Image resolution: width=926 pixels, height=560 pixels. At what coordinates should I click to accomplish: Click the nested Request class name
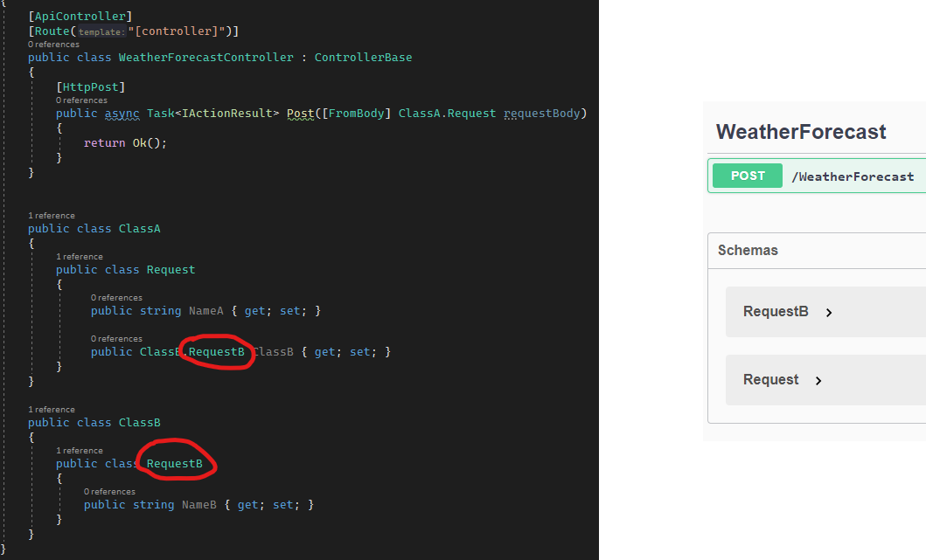171,270
